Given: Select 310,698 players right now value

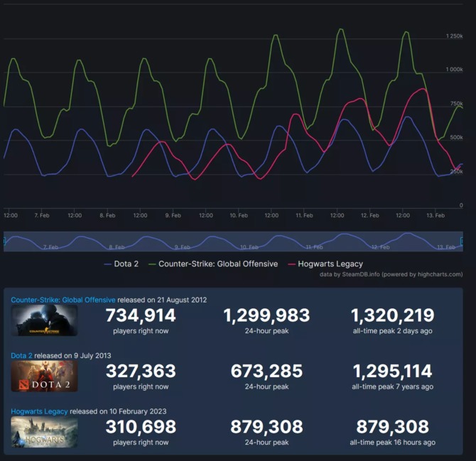Looking at the screenshot, I should tap(141, 427).
